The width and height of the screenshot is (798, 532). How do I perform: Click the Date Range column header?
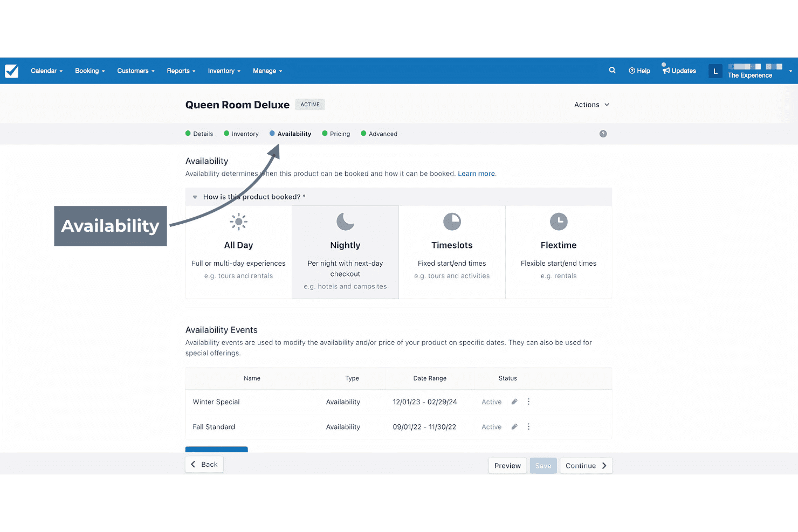[430, 378]
